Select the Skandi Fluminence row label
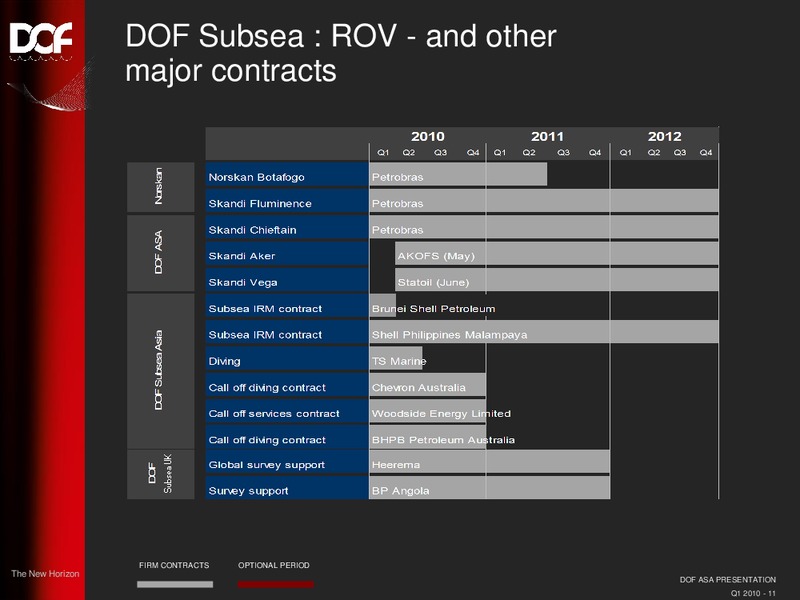The width and height of the screenshot is (800, 600). coord(287,203)
